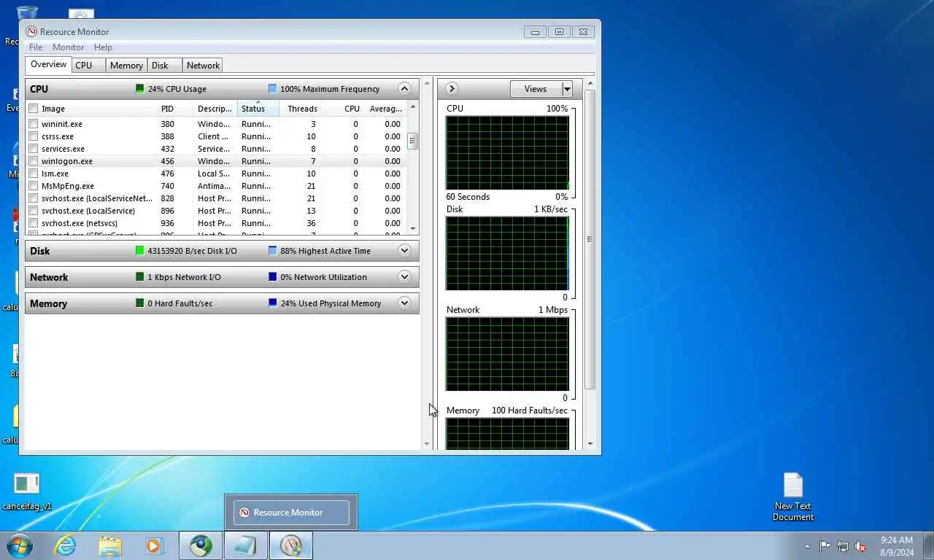Collapse the graphs pane arrow button

click(452, 89)
